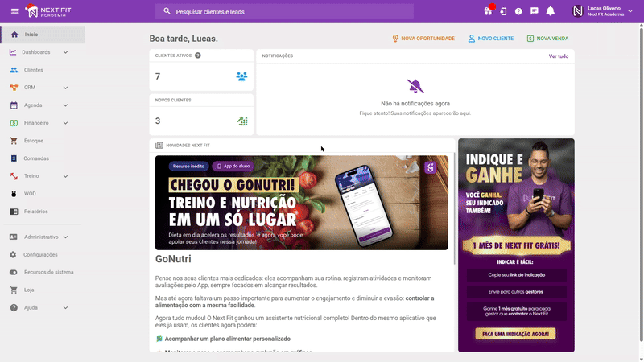Click the Faça uma indicação agora button
Image resolution: width=644 pixels, height=362 pixels.
click(515, 334)
